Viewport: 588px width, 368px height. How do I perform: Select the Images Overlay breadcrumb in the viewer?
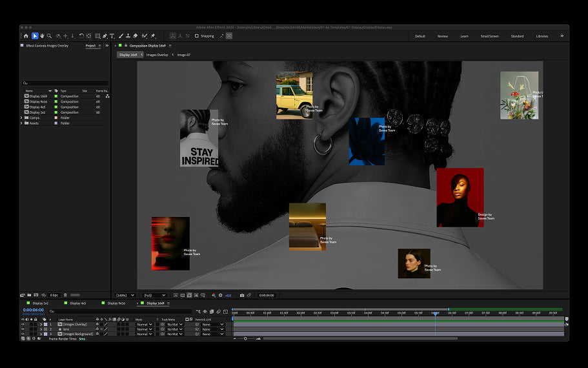pos(157,55)
